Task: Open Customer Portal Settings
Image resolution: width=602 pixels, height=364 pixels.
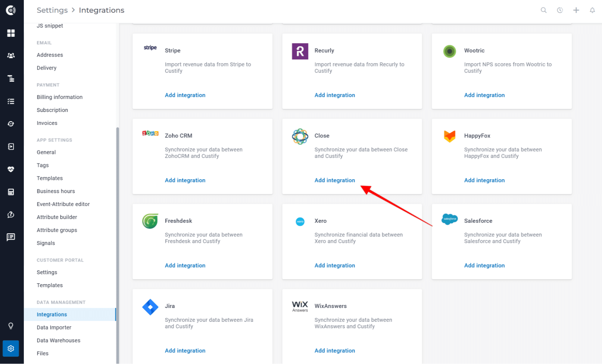Action: (47, 272)
